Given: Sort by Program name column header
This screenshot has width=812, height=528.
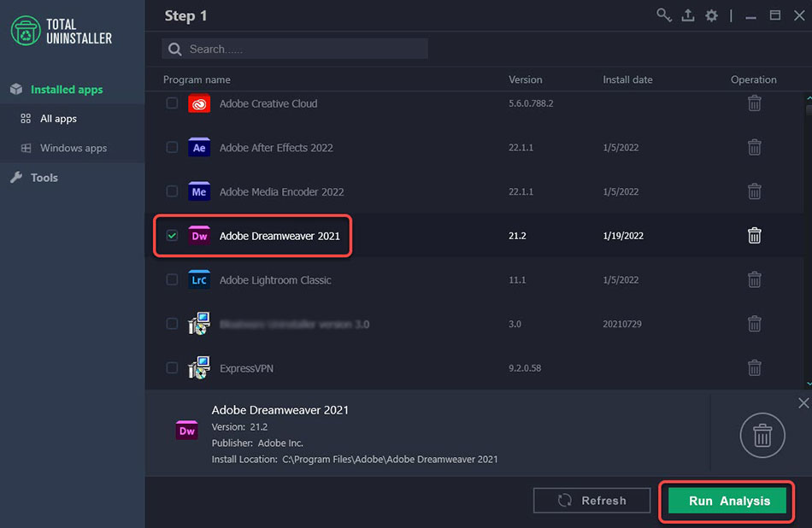Looking at the screenshot, I should (x=197, y=79).
